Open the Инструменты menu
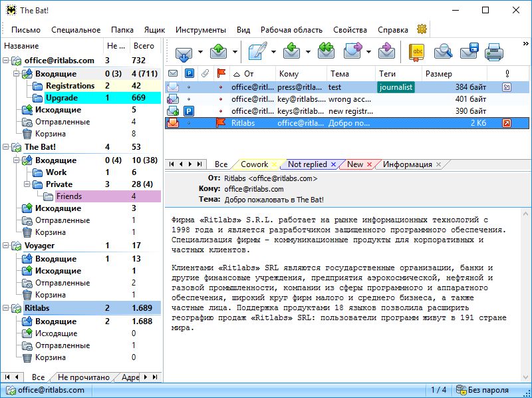 click(200, 30)
